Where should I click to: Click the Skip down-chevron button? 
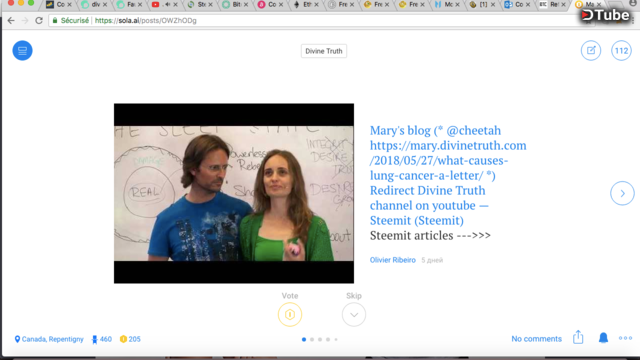point(354,315)
